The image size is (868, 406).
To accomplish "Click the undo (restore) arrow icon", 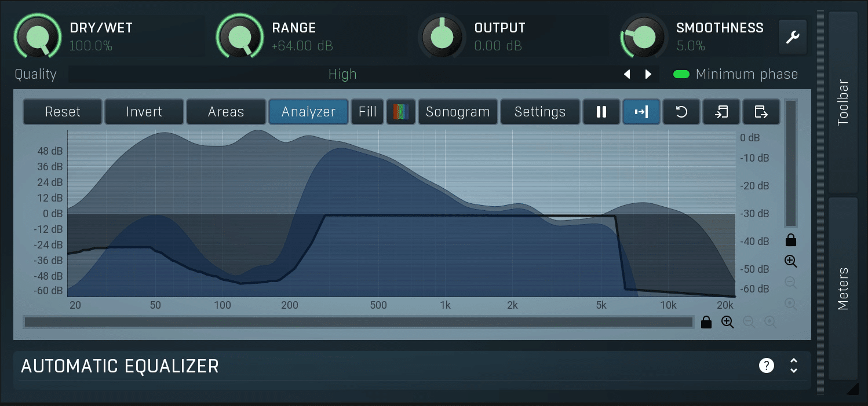I will pyautogui.click(x=681, y=111).
